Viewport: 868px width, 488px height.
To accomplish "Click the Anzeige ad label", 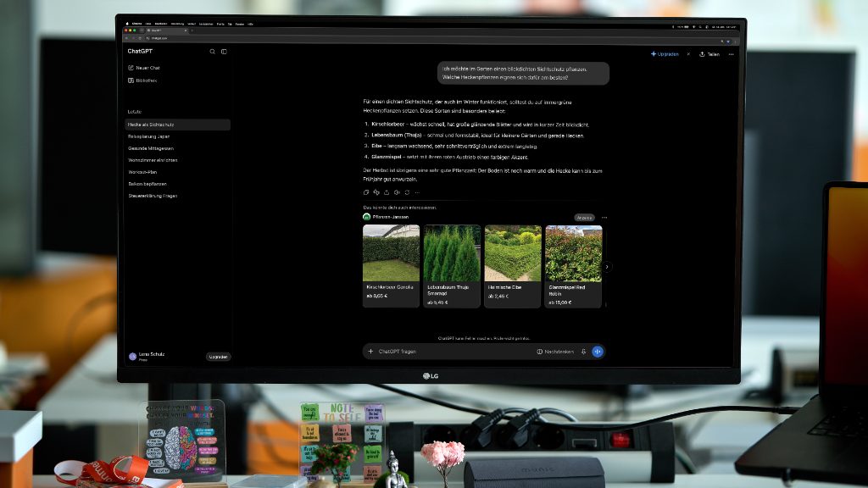I will coord(584,218).
